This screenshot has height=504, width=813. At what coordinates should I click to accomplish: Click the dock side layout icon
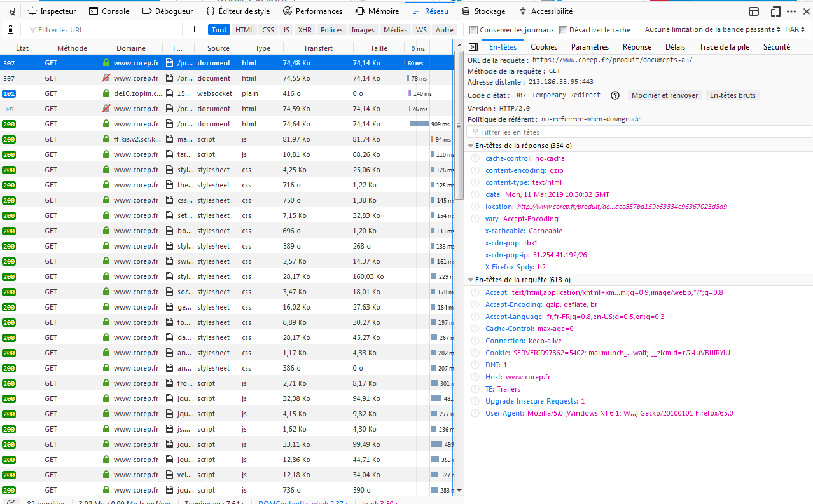tap(754, 11)
